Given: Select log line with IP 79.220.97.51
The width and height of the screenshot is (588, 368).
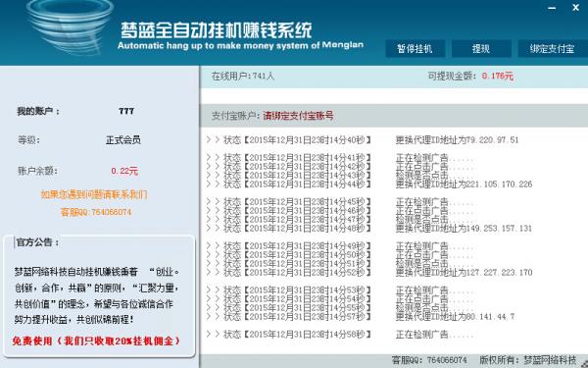Looking at the screenshot, I should coord(363,140).
